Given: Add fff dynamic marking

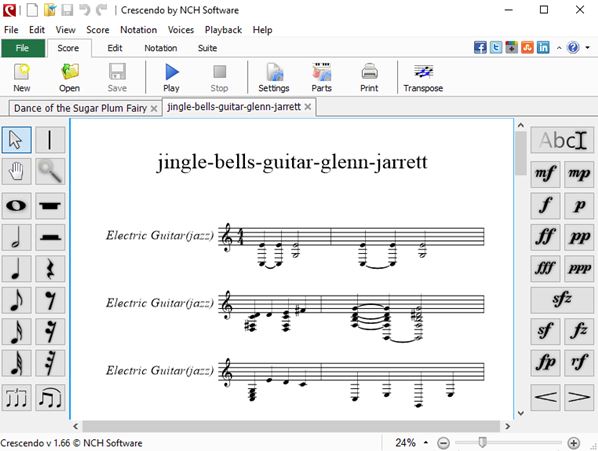Looking at the screenshot, I should point(545,269).
